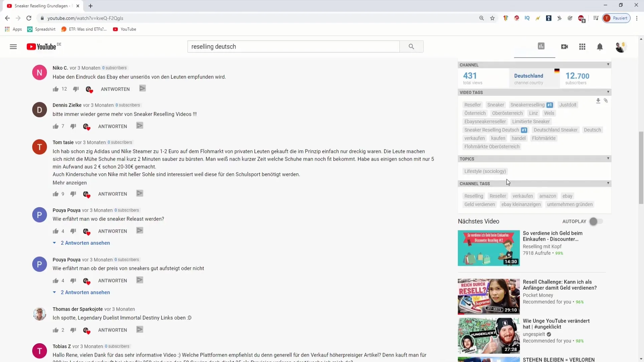Click Tobias Z's avatar
This screenshot has width=644, height=362.
(x=40, y=351)
